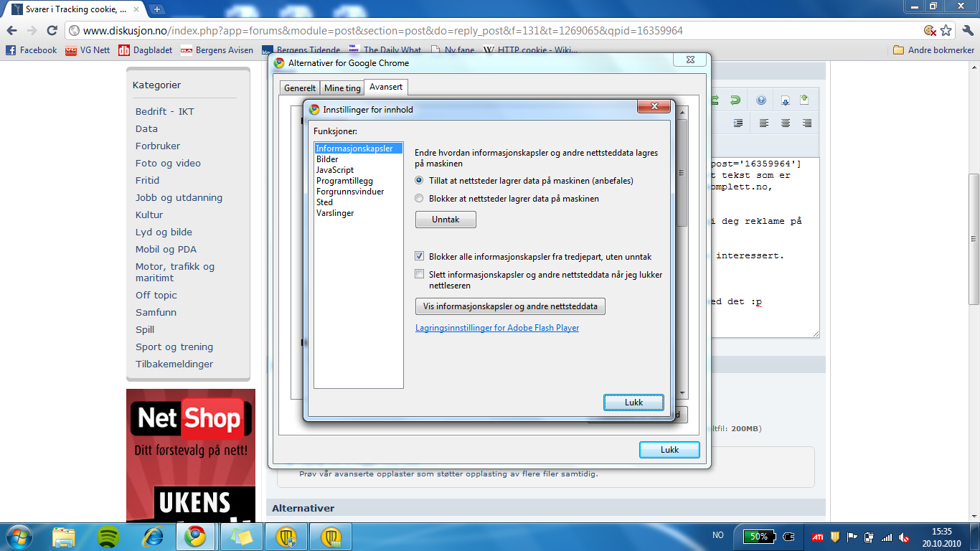The height and width of the screenshot is (551, 980).
Task: Open the 'Mobil og PDA' category link
Action: coord(166,249)
